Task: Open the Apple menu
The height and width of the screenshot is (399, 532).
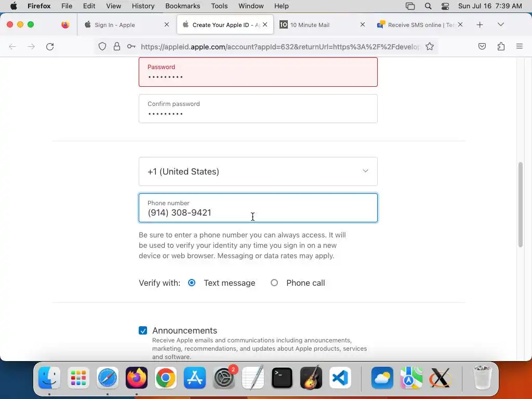Action: [14, 6]
